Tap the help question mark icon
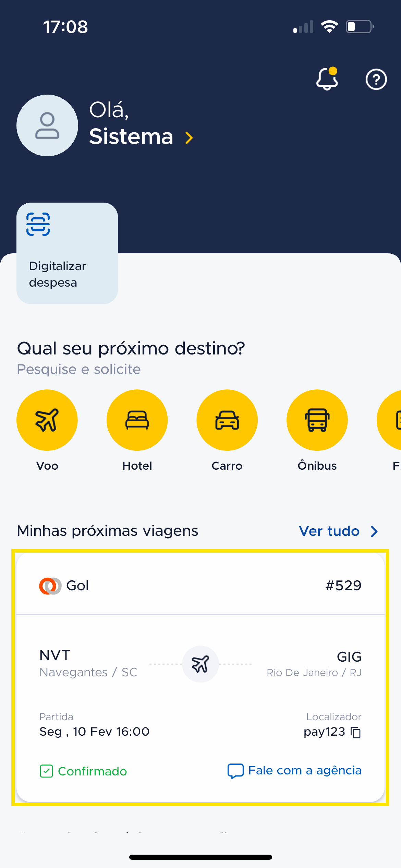This screenshot has width=401, height=868. (x=376, y=80)
